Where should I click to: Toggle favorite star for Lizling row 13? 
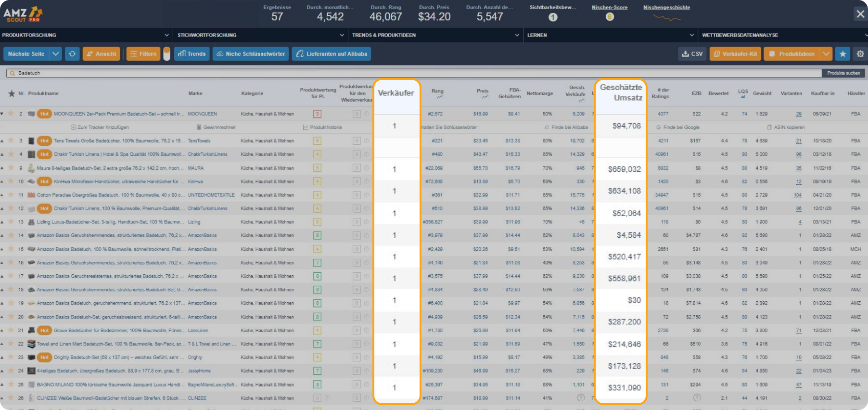coord(10,222)
